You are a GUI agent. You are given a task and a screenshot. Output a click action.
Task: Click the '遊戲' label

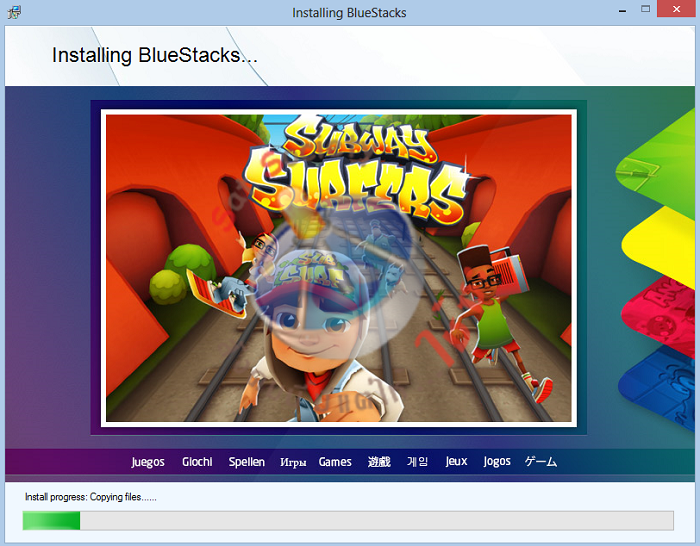click(379, 462)
